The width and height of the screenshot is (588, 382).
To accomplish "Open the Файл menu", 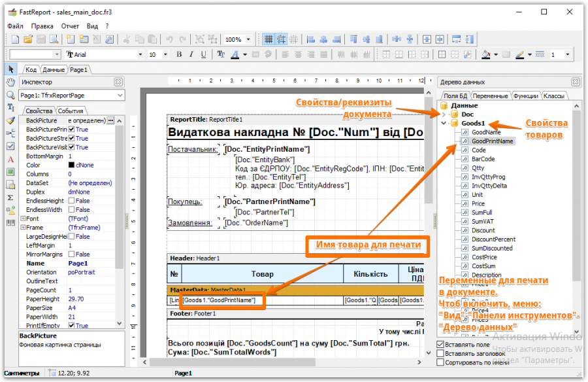I will tap(16, 26).
